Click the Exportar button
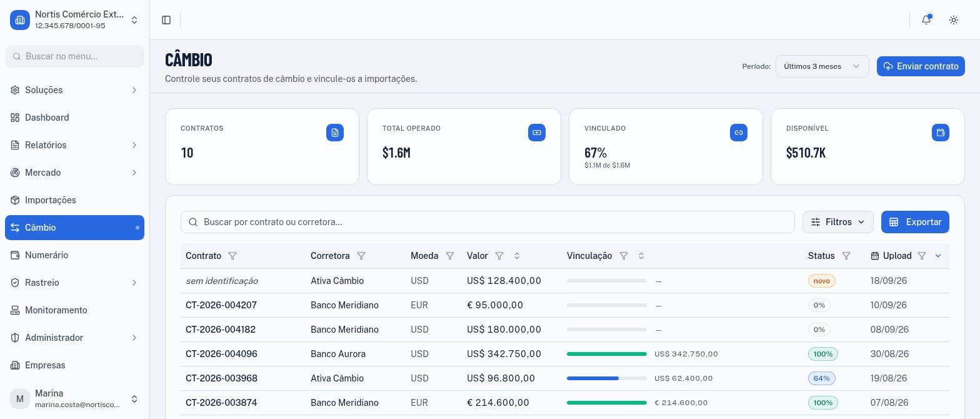The height and width of the screenshot is (419, 980). point(915,222)
